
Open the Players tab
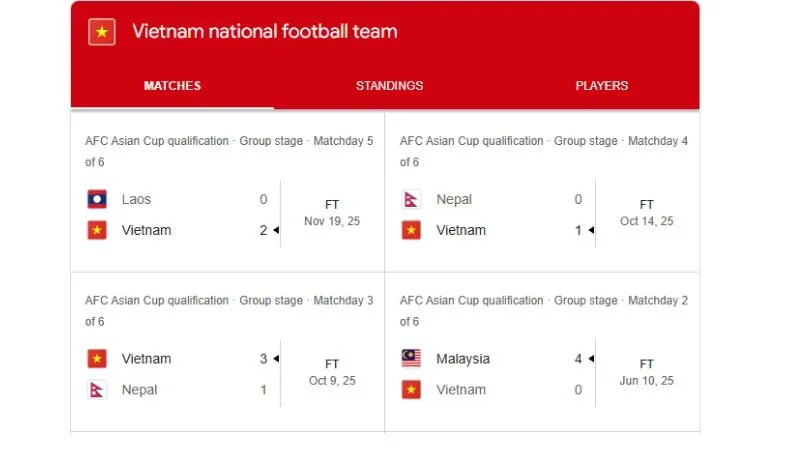click(x=601, y=86)
